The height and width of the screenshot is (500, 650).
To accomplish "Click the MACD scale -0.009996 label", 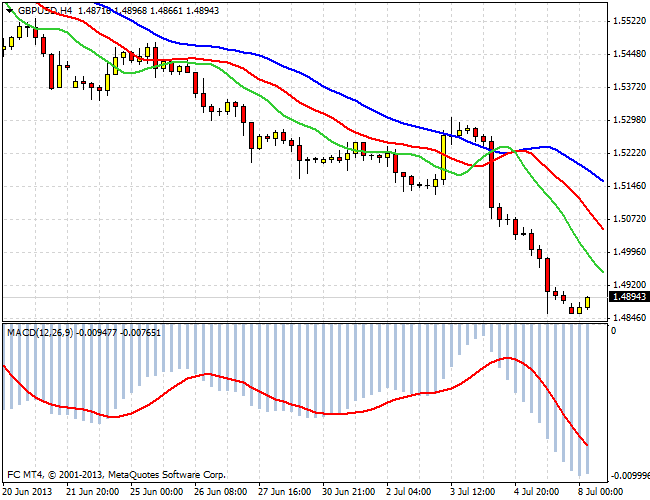I will click(x=629, y=475).
